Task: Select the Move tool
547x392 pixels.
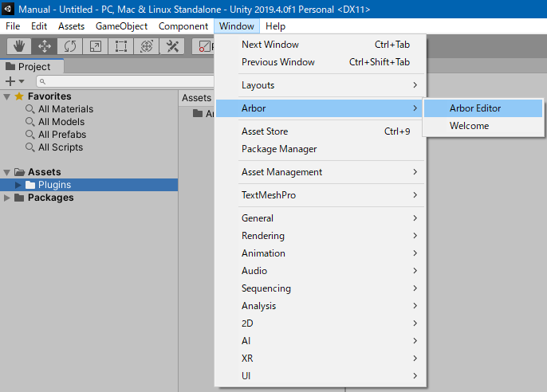Action: pyautogui.click(x=45, y=46)
